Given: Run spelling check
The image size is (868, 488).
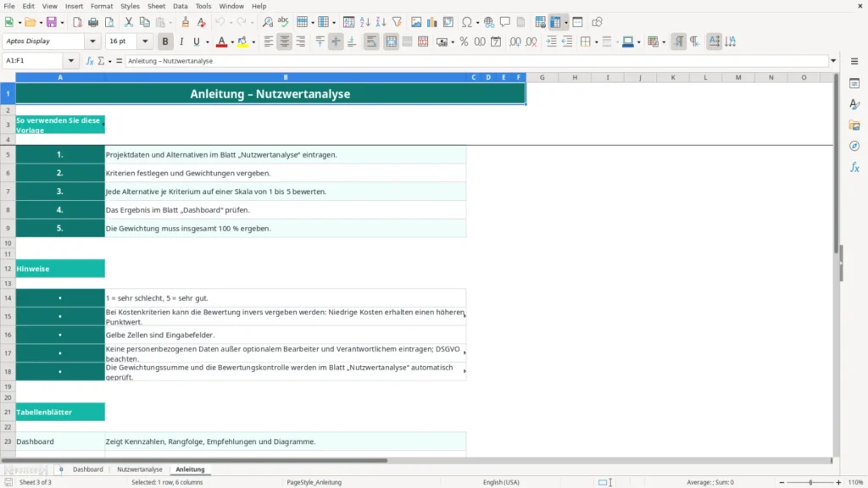Looking at the screenshot, I should pyautogui.click(x=283, y=22).
